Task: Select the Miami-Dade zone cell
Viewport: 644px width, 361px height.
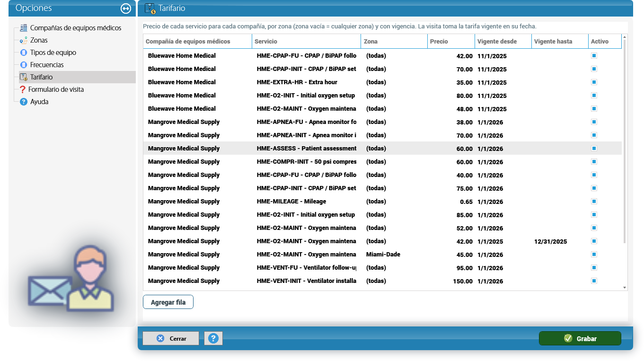Action: [x=394, y=255]
